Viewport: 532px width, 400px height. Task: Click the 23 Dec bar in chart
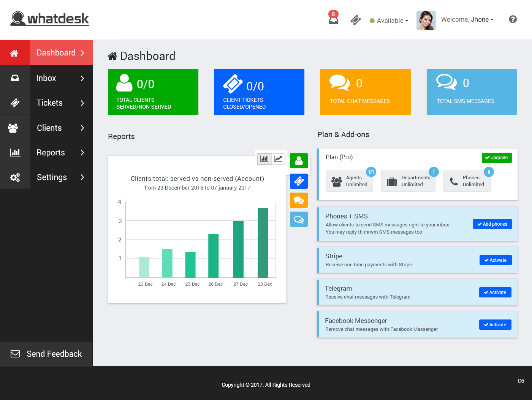(x=144, y=267)
